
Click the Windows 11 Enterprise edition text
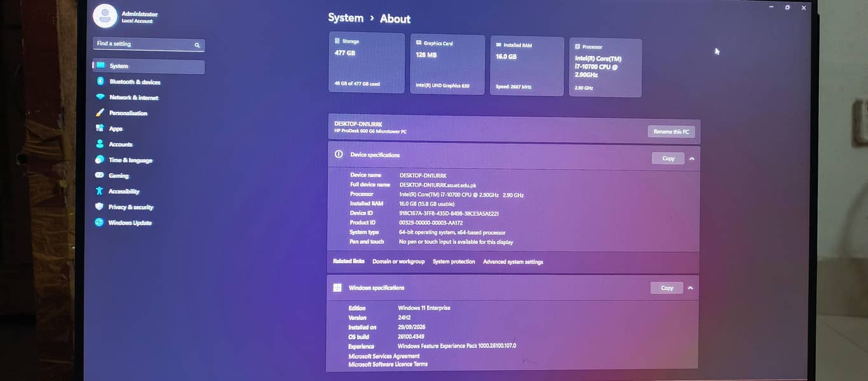(x=424, y=308)
